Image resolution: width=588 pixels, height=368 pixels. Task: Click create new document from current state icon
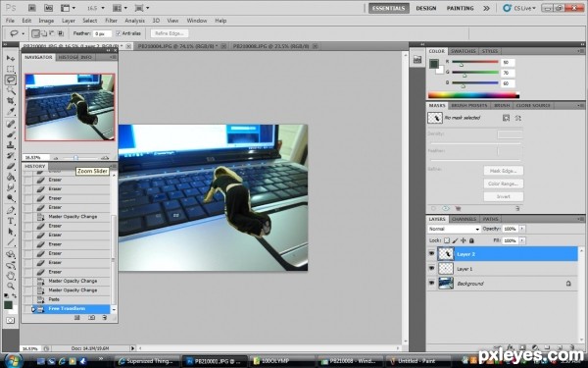(77, 318)
